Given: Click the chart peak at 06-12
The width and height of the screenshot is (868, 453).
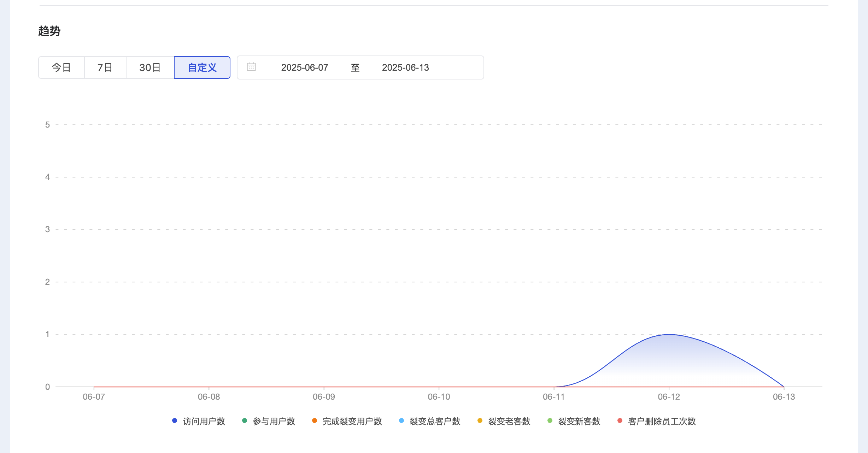Looking at the screenshot, I should [669, 334].
